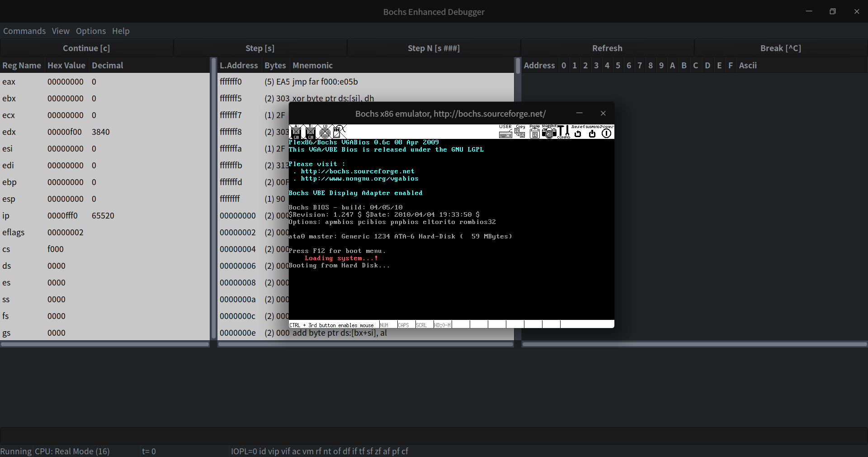
Task: Click the CPU: Real Mode (16) status text
Action: pos(72,451)
